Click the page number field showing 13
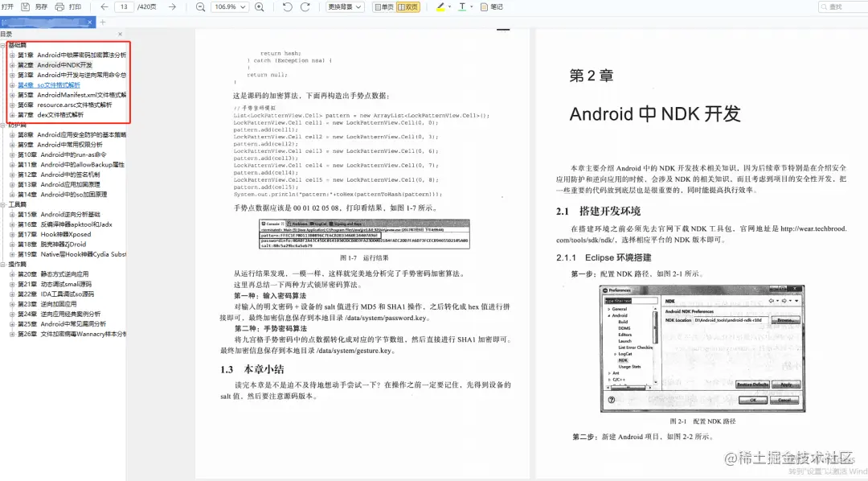 pos(124,6)
